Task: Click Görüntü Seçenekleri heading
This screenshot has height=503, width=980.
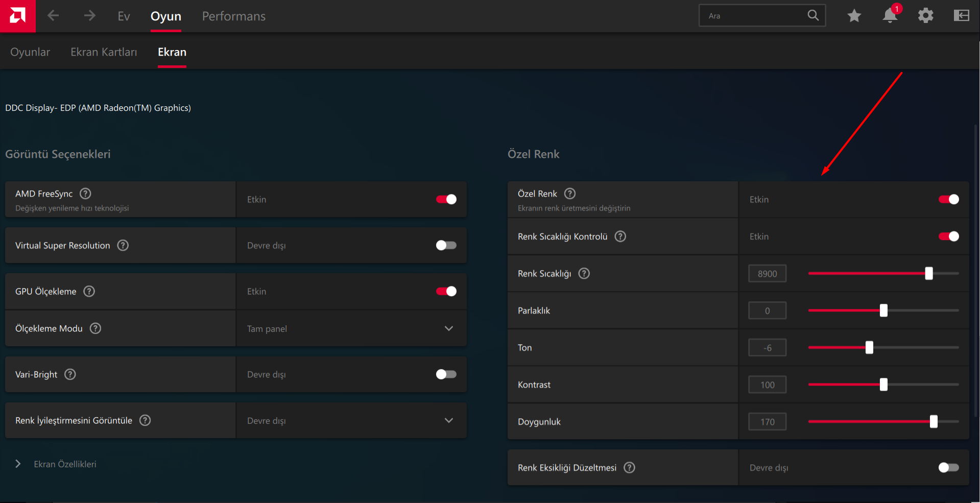Action: click(58, 154)
